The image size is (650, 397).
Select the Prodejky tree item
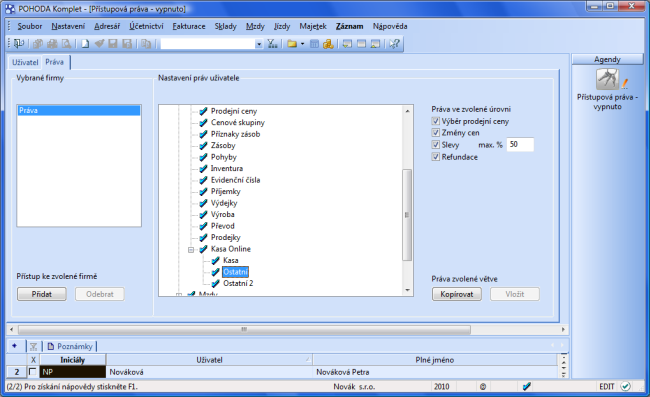(x=226, y=237)
